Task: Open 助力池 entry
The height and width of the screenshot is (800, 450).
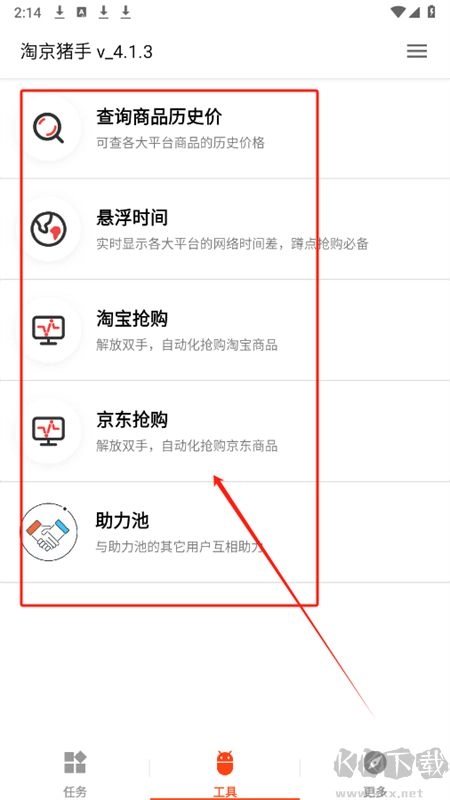Action: point(225,532)
